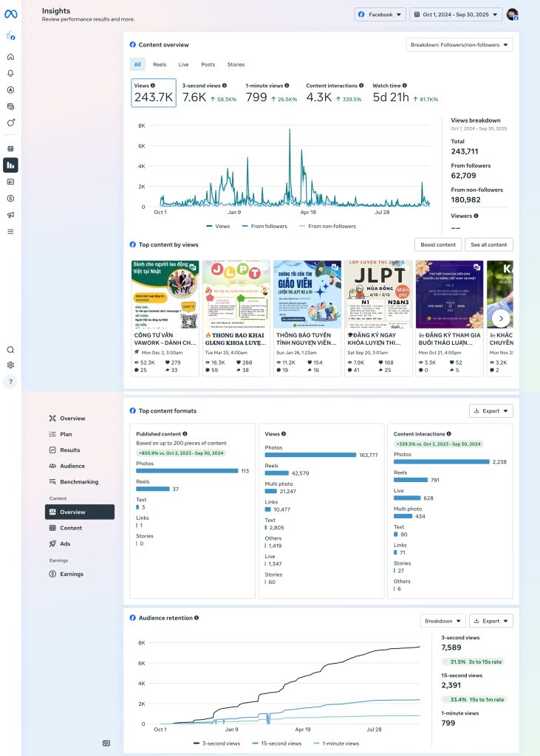Click the 15-second views legend entry
The image size is (540, 756).
point(276,743)
